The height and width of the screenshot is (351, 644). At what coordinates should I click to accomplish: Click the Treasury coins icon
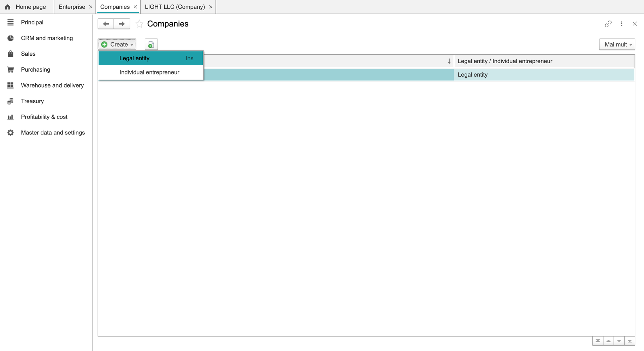(x=11, y=101)
